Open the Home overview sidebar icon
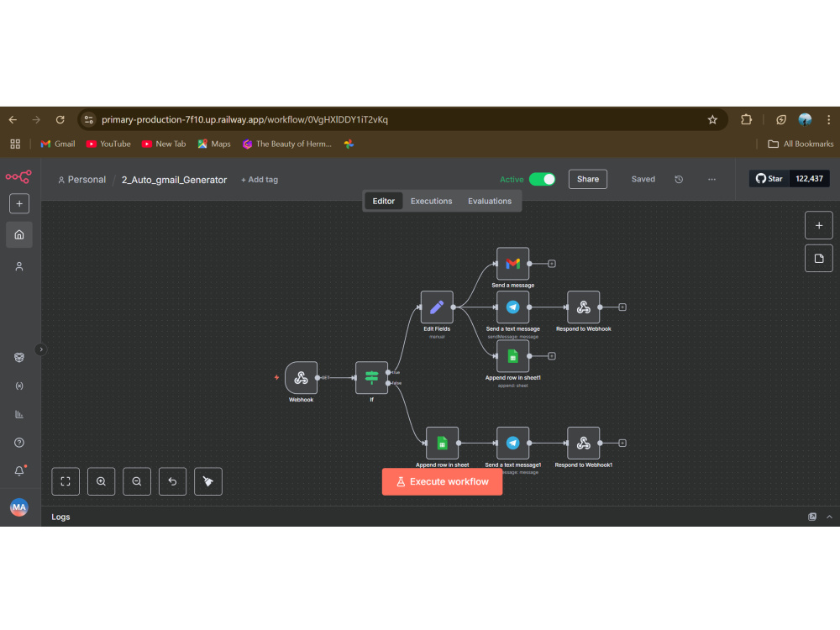 click(x=19, y=234)
